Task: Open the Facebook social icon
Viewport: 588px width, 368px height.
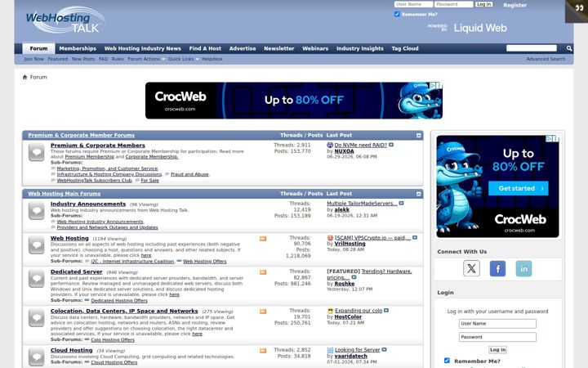Action: (x=497, y=268)
